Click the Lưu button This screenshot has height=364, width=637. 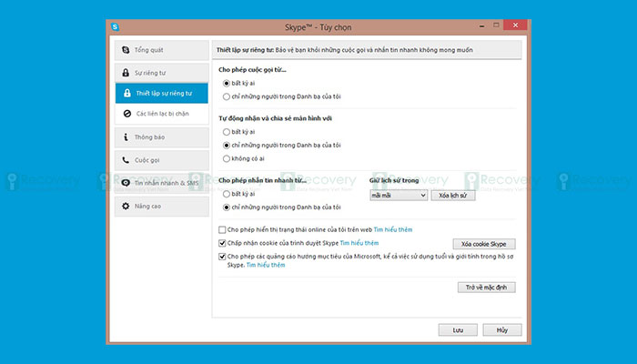coord(458,329)
